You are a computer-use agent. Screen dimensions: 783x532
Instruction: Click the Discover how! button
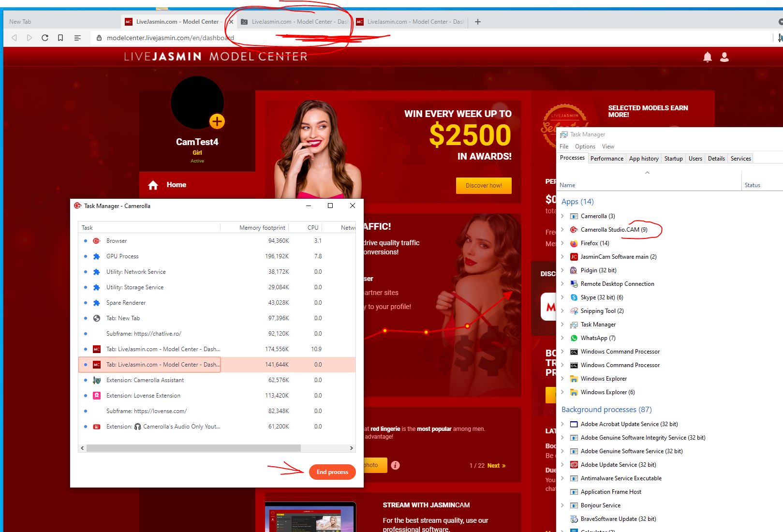coord(484,186)
